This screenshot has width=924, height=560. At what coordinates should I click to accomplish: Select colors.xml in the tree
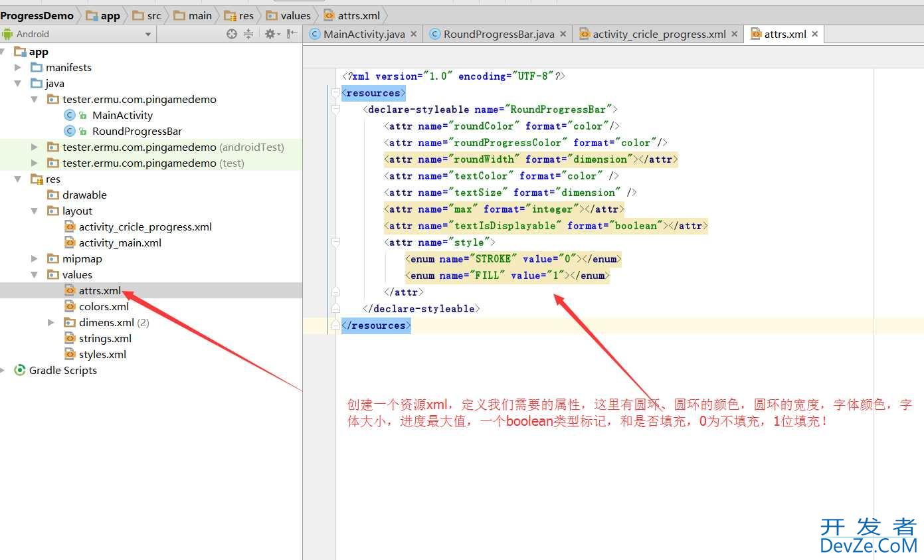click(x=104, y=306)
